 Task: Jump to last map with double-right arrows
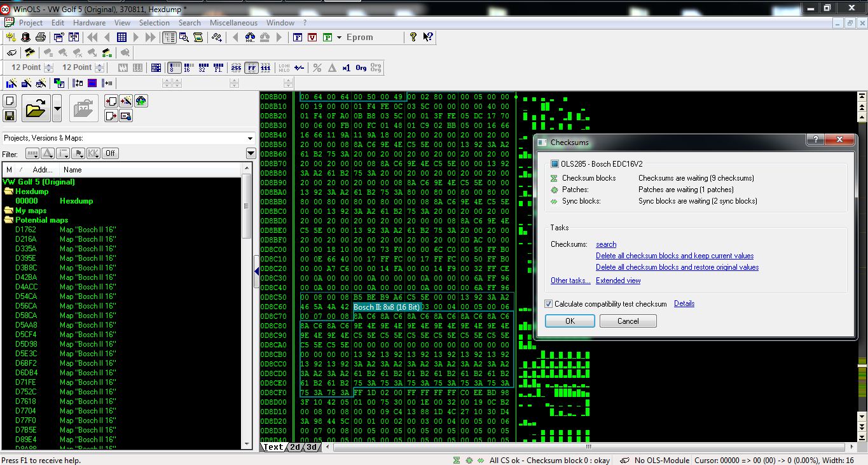[x=150, y=37]
